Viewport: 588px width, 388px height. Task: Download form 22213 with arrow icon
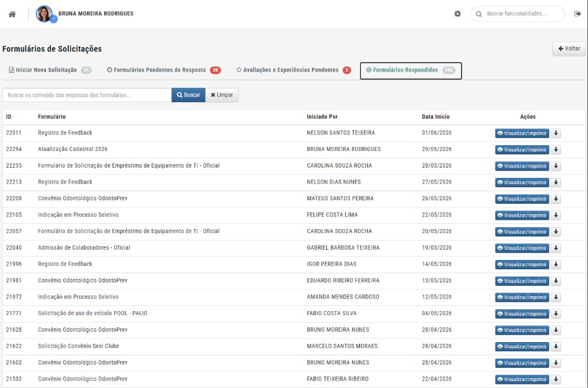click(x=556, y=183)
